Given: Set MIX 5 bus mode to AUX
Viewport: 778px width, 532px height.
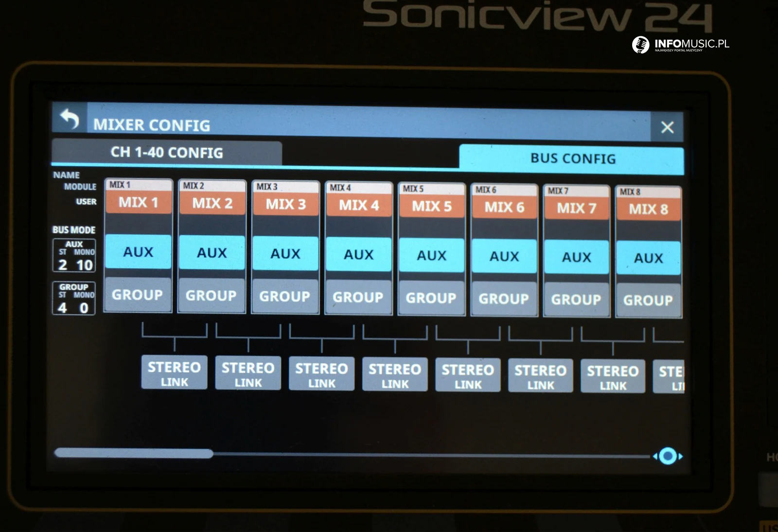Looking at the screenshot, I should pos(431,256).
